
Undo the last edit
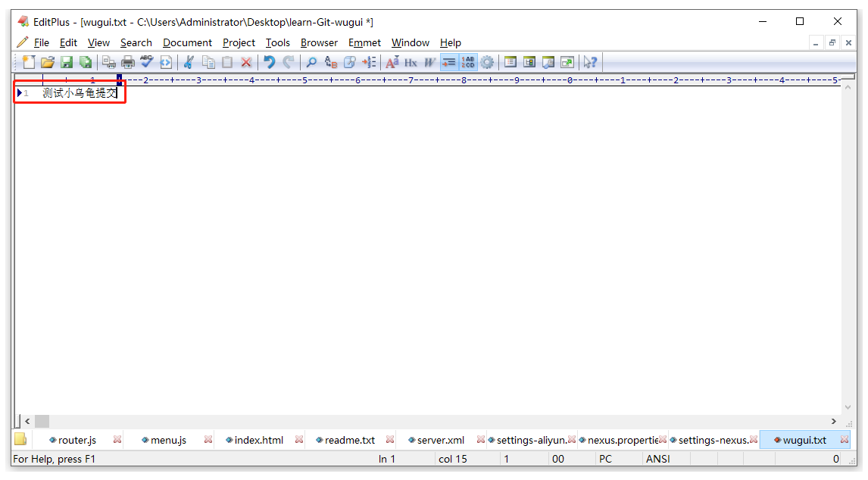tap(269, 62)
